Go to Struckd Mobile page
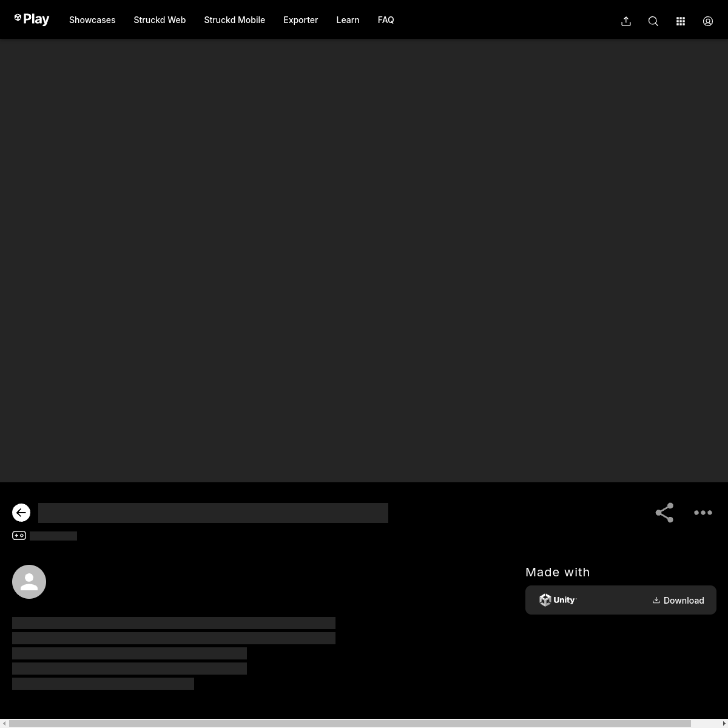 coord(234,20)
